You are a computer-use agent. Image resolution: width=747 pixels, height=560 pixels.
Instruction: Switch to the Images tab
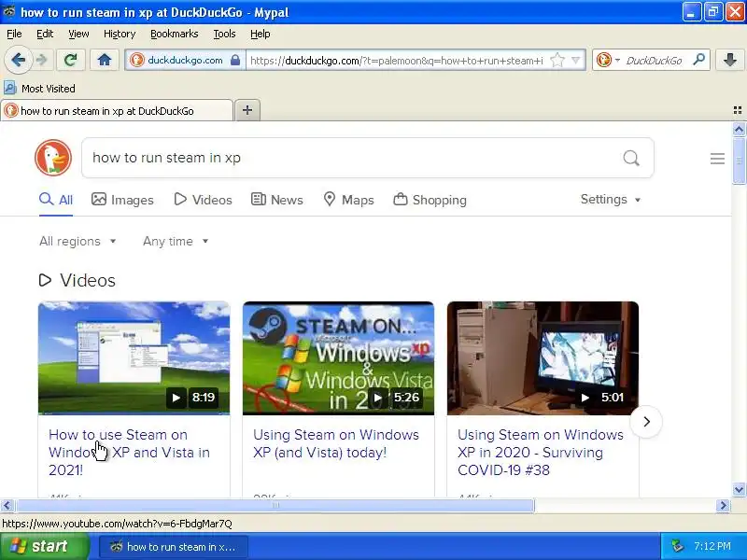coord(122,200)
